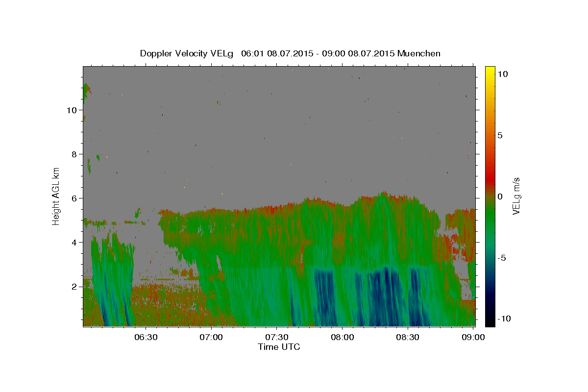
Task: Click the 08:30 time tick label
Action: click(x=408, y=338)
